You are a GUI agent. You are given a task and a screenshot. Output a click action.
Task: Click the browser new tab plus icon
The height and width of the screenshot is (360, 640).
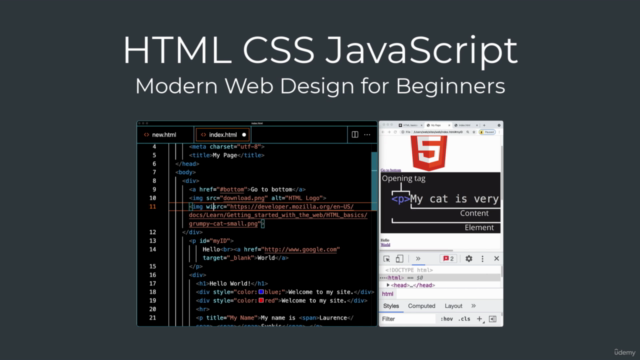pos(484,125)
